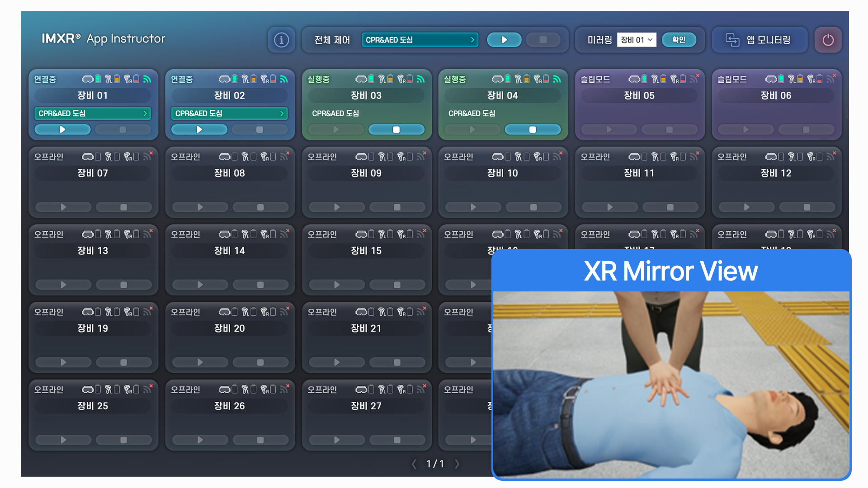Viewport: 868px width, 488px height.
Task: Expand the mirroring device selector 장비 01
Action: pyautogui.click(x=636, y=40)
